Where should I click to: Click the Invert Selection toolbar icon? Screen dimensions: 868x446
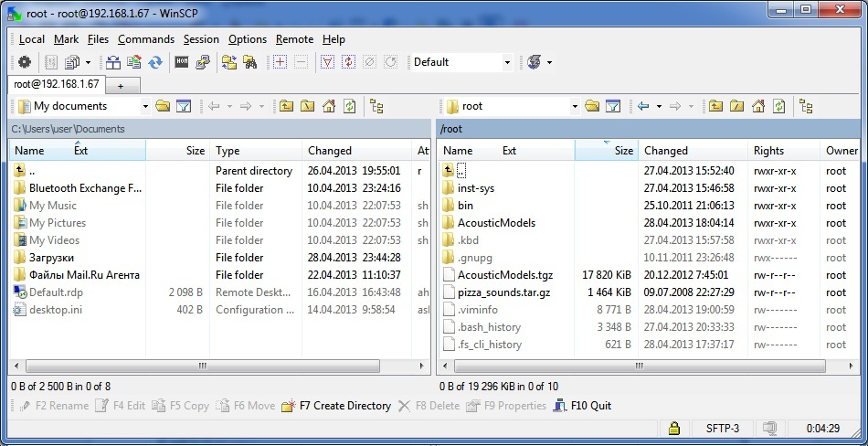pyautogui.click(x=349, y=62)
